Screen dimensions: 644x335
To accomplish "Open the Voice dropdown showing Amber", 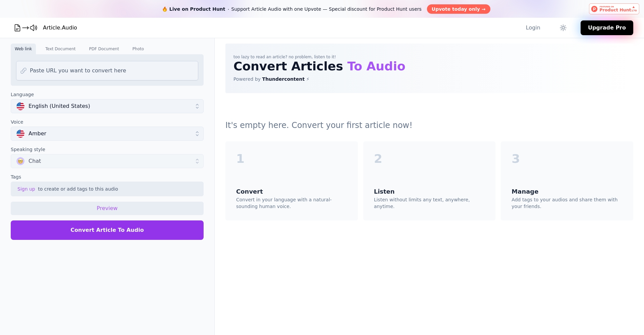I will point(107,133).
